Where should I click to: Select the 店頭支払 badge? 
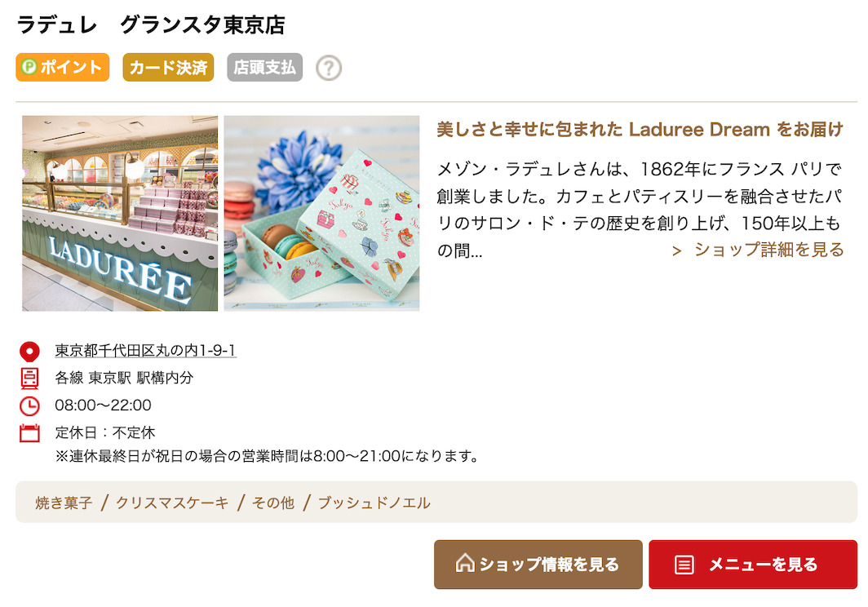point(264,68)
